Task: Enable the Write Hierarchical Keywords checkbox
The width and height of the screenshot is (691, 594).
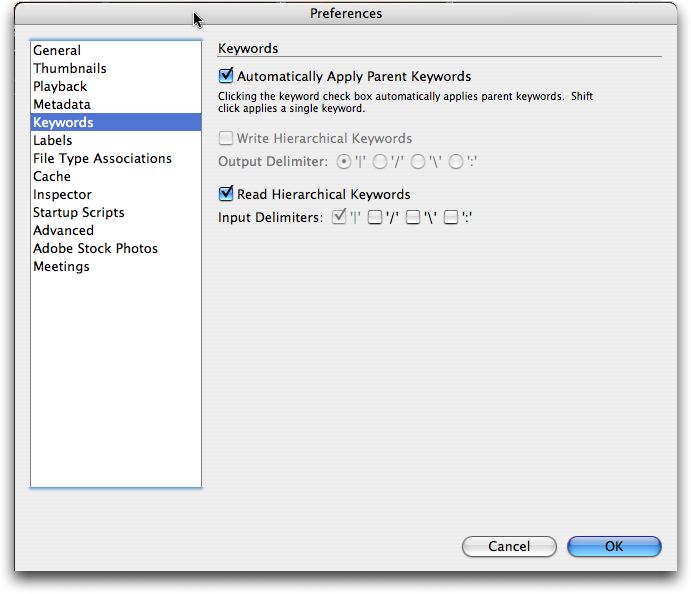Action: [x=226, y=139]
